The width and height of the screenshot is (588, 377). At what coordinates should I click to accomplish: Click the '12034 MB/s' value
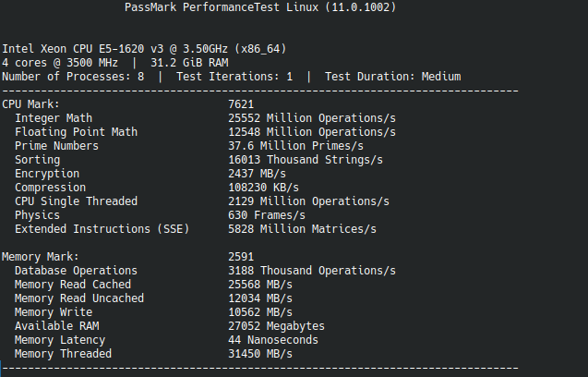pyautogui.click(x=260, y=298)
